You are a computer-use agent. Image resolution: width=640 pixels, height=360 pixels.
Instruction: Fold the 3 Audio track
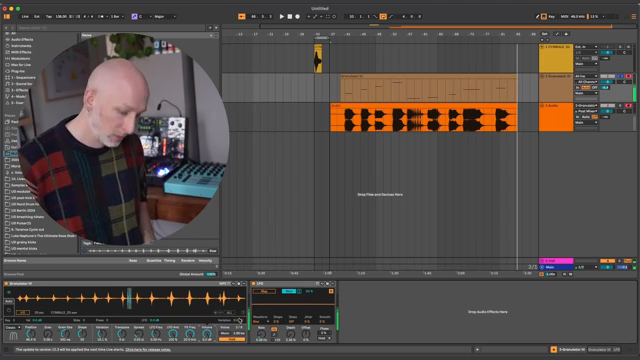tap(542, 106)
